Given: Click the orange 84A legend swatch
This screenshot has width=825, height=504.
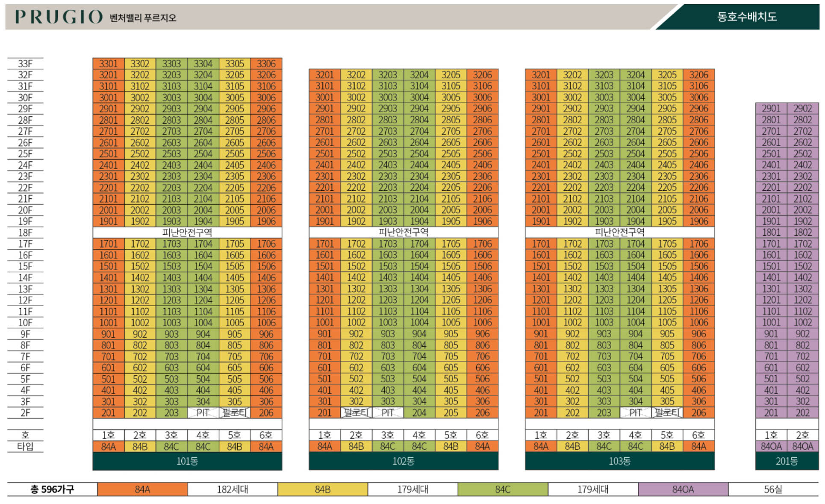Looking at the screenshot, I should click(x=142, y=489).
